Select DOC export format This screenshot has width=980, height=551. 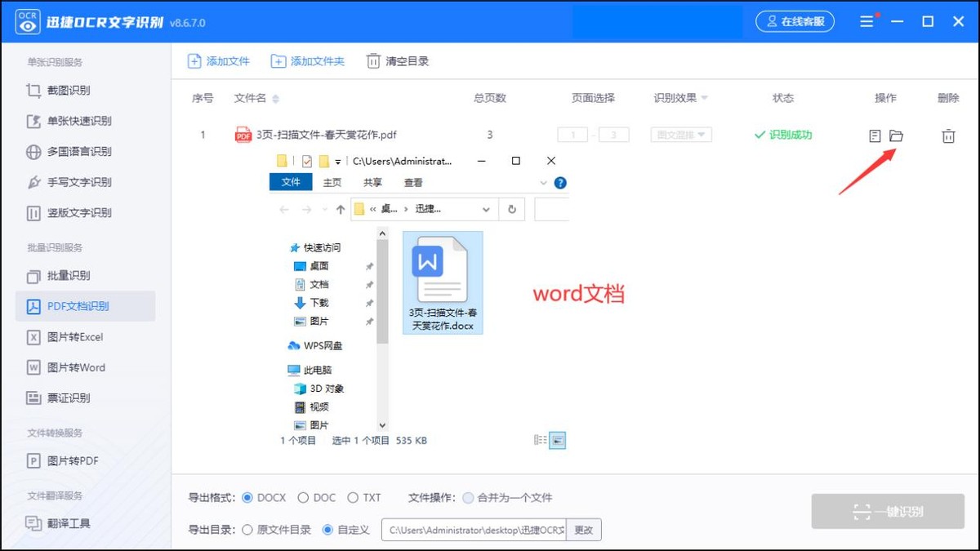[x=316, y=497]
